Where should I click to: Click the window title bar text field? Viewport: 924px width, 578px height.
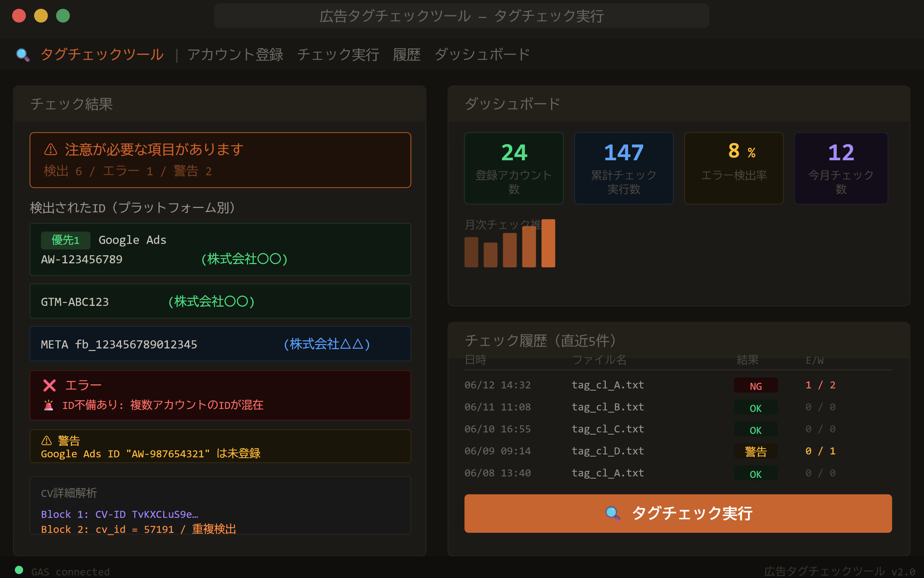[x=461, y=16]
